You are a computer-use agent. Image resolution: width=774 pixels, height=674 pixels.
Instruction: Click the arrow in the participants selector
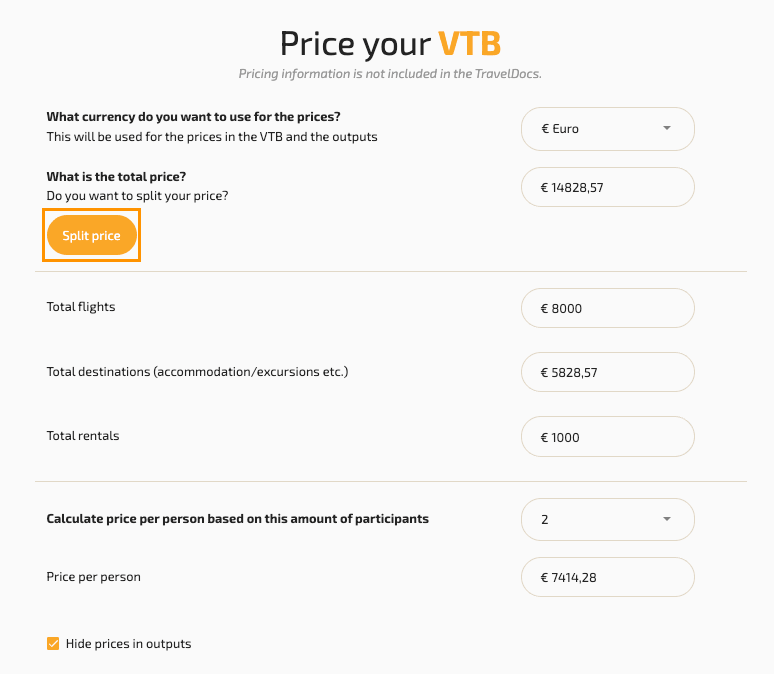point(667,520)
